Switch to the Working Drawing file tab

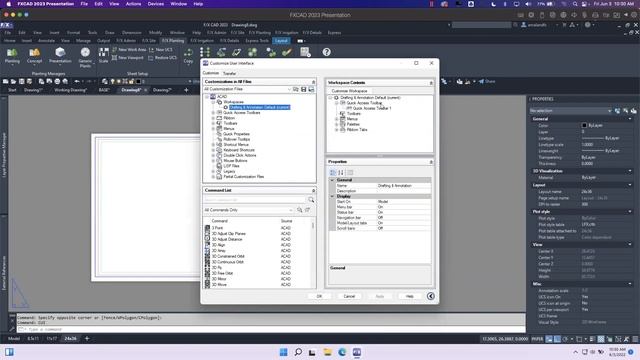coord(71,90)
